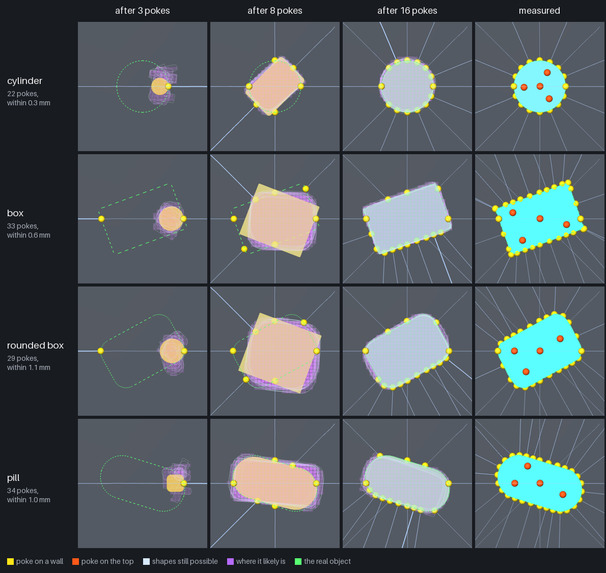Select the box measured panel
This screenshot has width=606, height=573.
[540, 219]
